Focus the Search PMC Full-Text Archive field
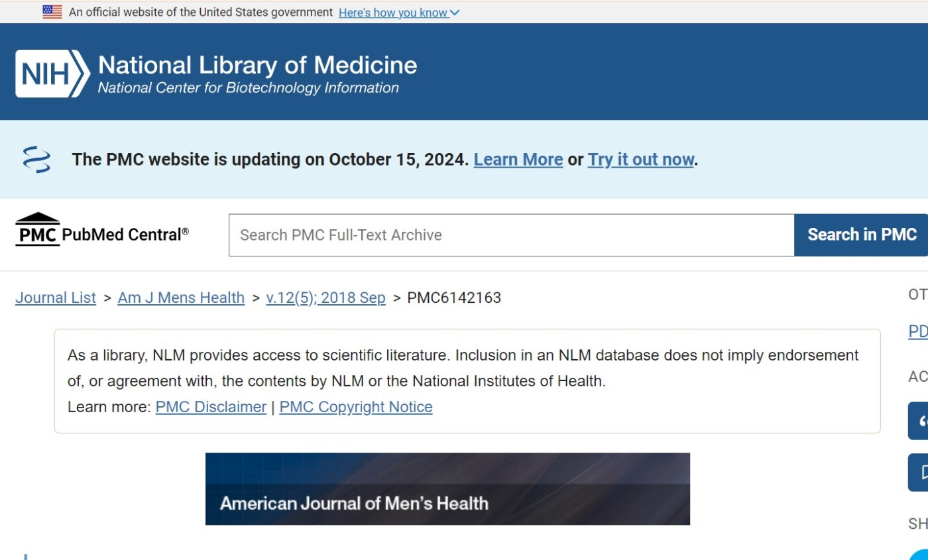Viewport: 928px width, 560px height. [x=511, y=235]
